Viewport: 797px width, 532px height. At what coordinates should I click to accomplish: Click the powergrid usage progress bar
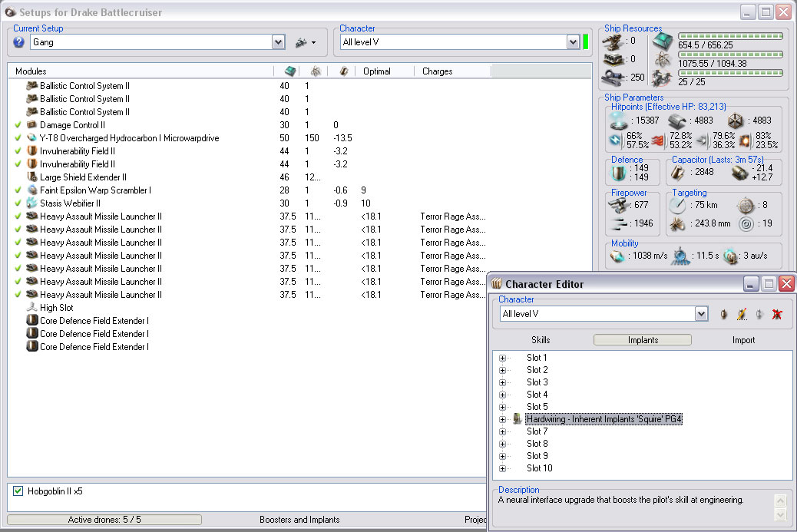(x=730, y=55)
